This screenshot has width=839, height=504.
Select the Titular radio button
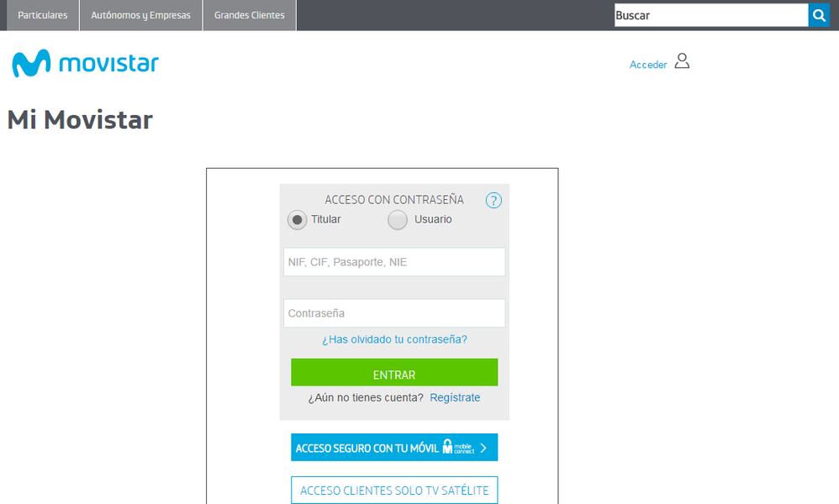coord(297,220)
